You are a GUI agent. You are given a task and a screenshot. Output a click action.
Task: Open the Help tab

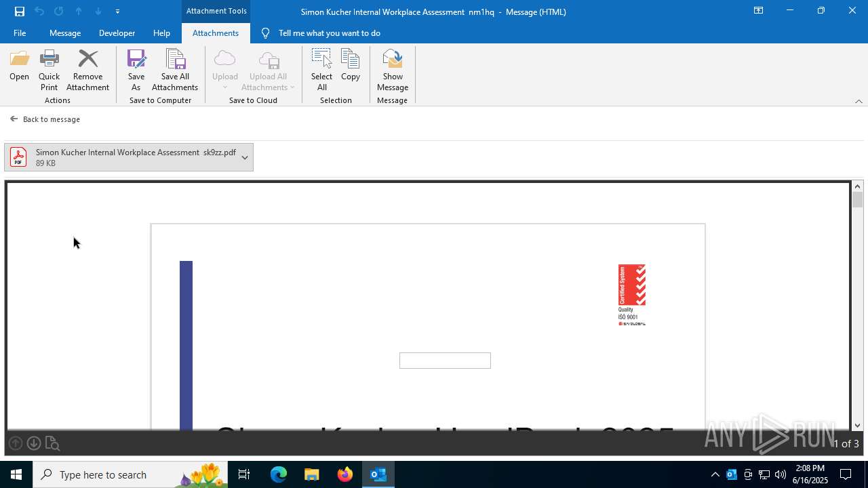pyautogui.click(x=161, y=33)
